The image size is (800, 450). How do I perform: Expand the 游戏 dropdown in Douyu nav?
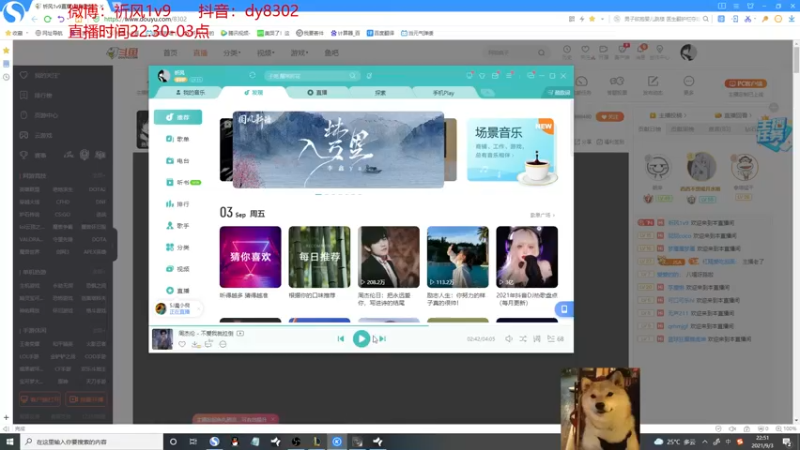click(x=299, y=53)
